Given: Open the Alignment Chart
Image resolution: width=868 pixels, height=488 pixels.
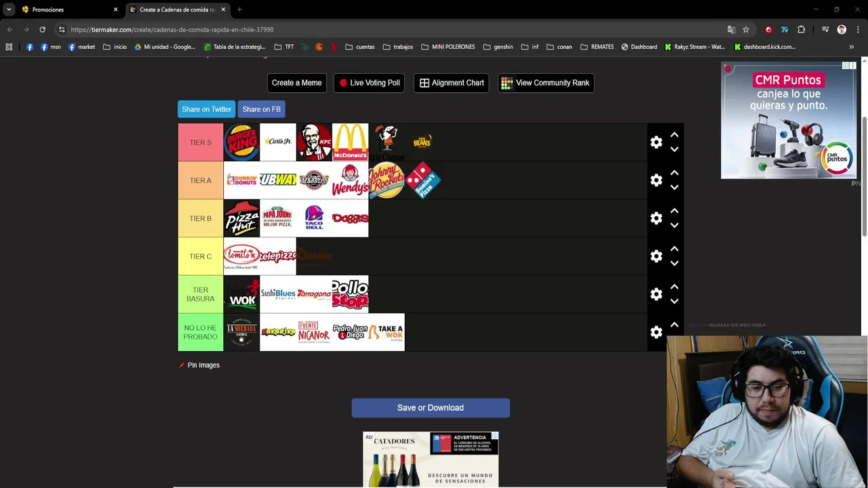Looking at the screenshot, I should [451, 83].
